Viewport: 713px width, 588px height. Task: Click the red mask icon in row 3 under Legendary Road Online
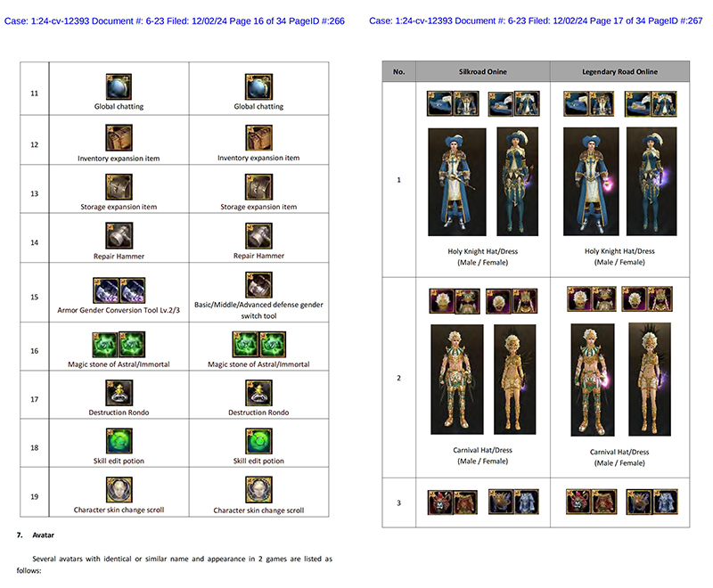[x=578, y=502]
